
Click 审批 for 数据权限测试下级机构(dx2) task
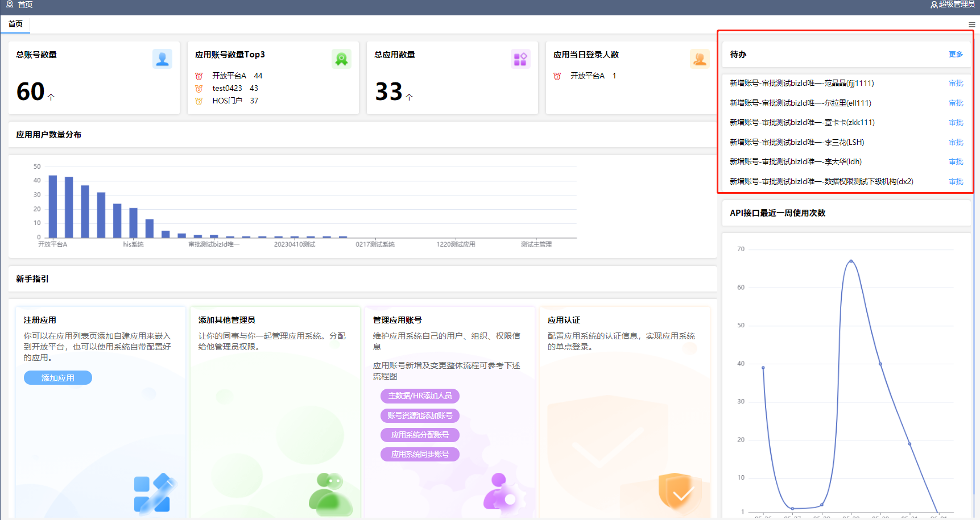pyautogui.click(x=956, y=182)
